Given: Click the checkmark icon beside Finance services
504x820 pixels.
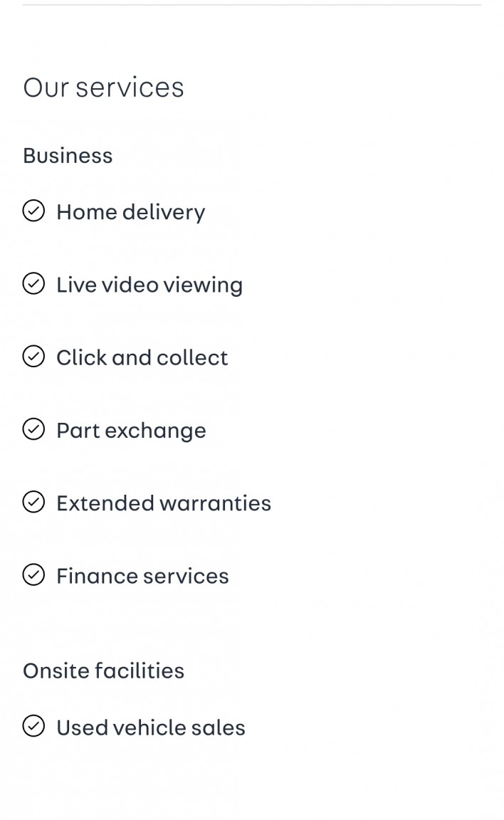Looking at the screenshot, I should [x=33, y=575].
